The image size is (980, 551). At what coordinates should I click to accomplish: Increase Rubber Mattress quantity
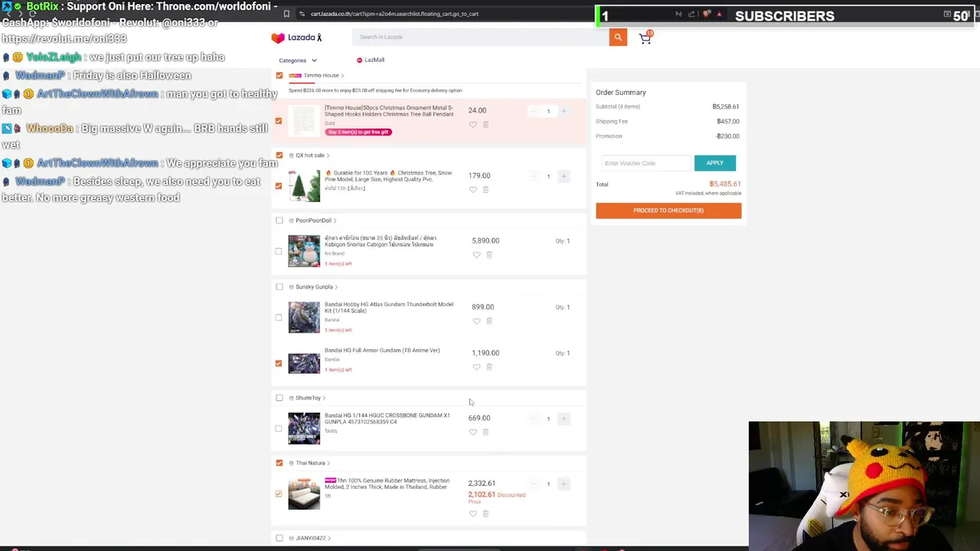coord(563,484)
